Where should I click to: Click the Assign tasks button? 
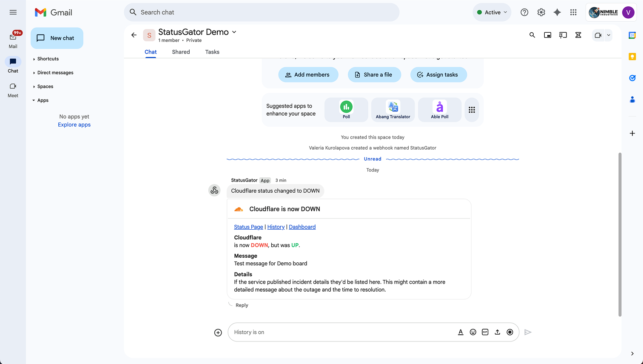pyautogui.click(x=438, y=75)
